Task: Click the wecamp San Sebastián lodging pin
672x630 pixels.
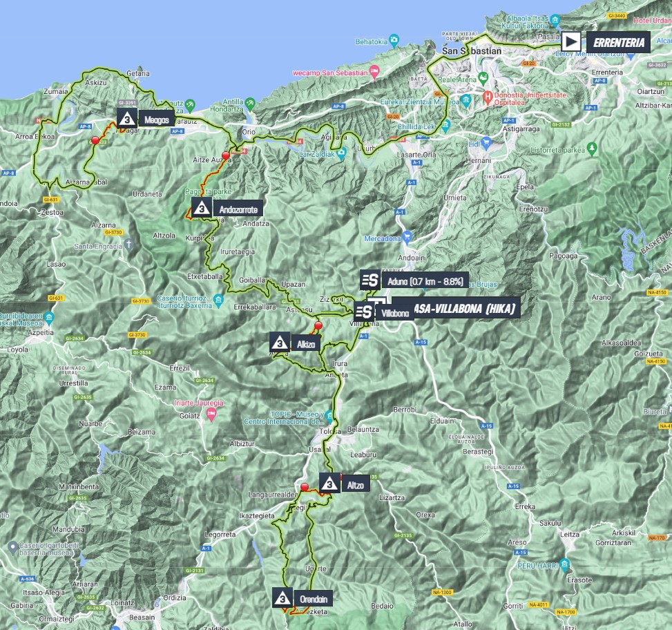Action: pyautogui.click(x=374, y=70)
